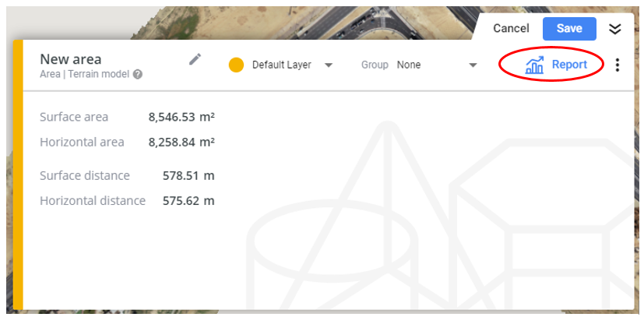Click the None group value
Screen dimensions: 644x317
coord(409,65)
